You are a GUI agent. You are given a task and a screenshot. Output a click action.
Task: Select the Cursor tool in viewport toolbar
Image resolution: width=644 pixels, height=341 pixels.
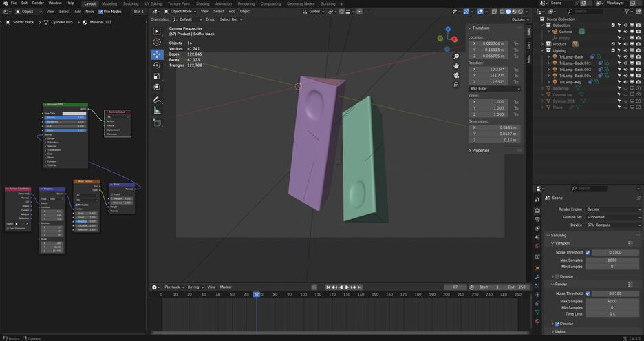point(157,43)
